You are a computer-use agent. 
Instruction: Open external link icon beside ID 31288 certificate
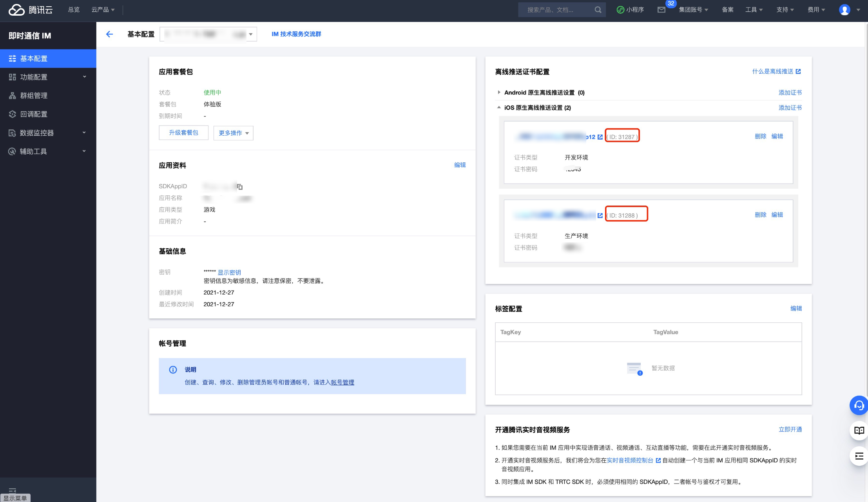pyautogui.click(x=600, y=215)
